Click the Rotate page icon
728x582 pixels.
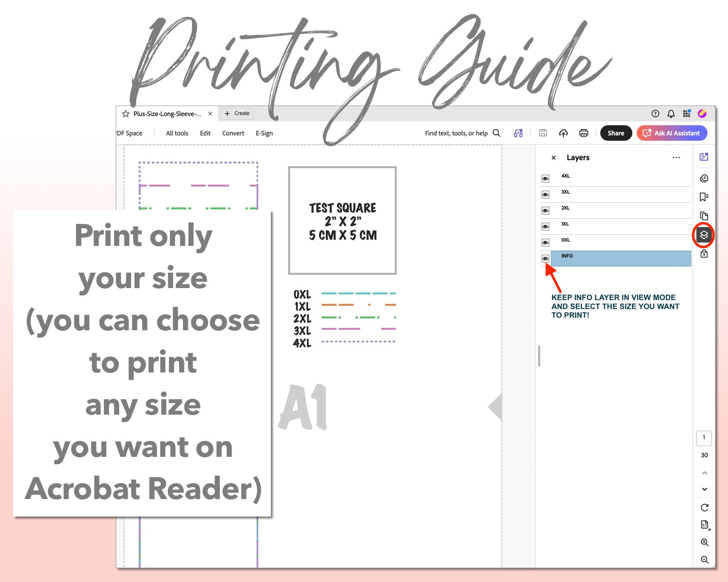(705, 507)
